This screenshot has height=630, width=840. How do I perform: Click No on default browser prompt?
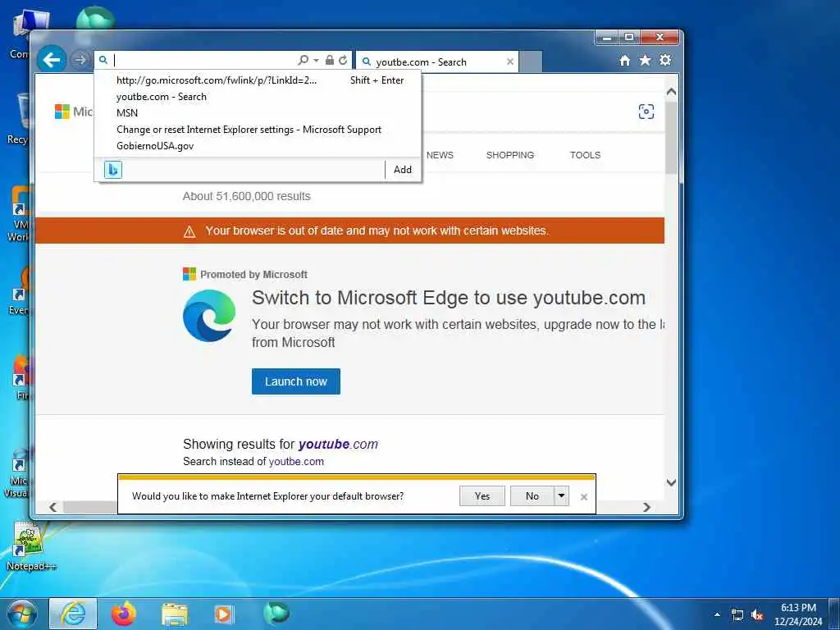[x=532, y=496]
